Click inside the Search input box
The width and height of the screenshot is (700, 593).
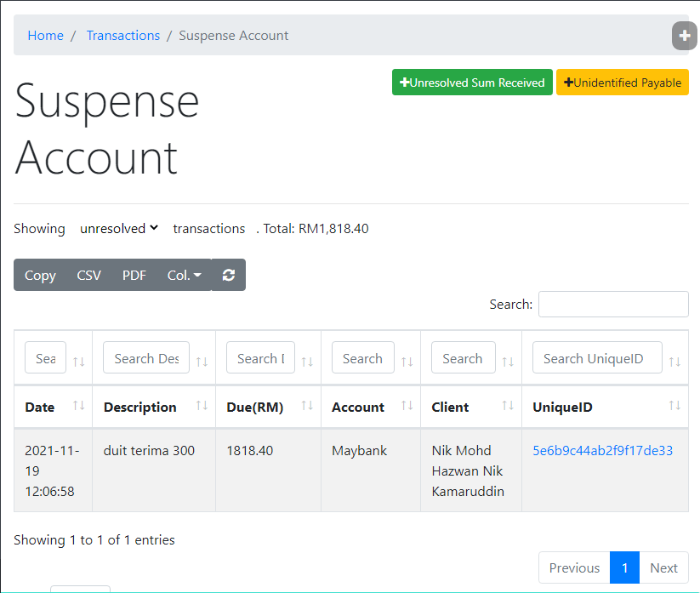pos(613,304)
